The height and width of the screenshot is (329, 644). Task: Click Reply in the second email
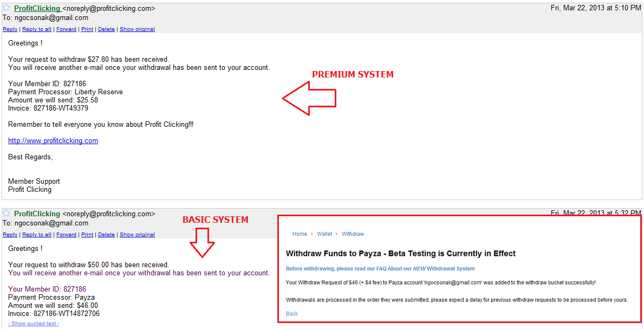click(x=10, y=234)
